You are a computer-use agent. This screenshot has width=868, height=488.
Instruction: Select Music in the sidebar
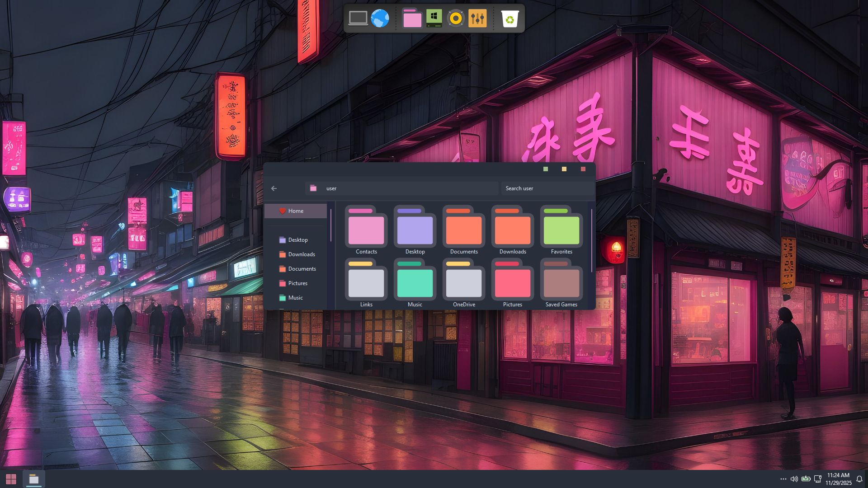[x=295, y=298]
